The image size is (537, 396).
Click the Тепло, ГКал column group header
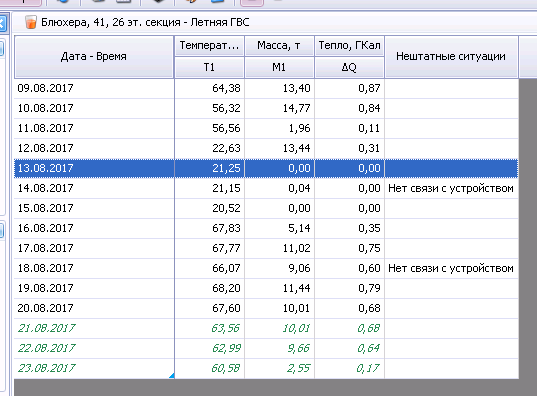click(349, 46)
